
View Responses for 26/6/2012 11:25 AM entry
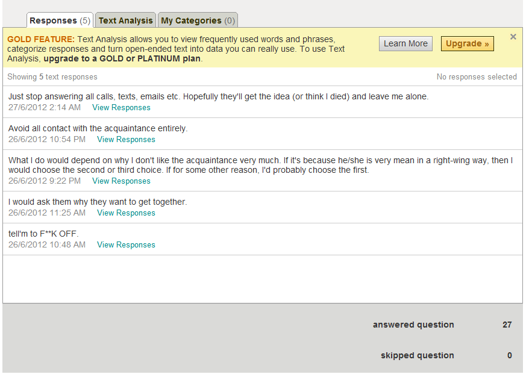(x=126, y=213)
